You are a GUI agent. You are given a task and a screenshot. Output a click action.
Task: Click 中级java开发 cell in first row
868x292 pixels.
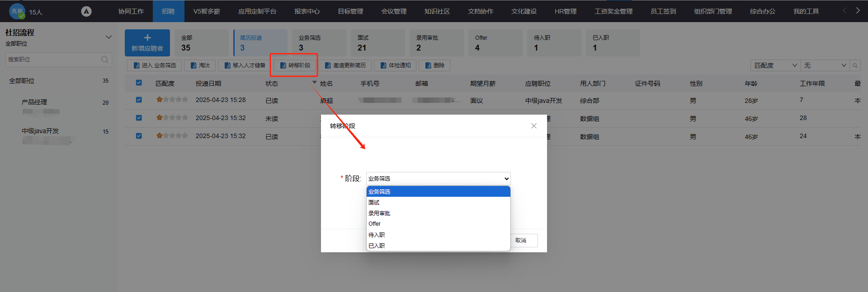(x=544, y=101)
